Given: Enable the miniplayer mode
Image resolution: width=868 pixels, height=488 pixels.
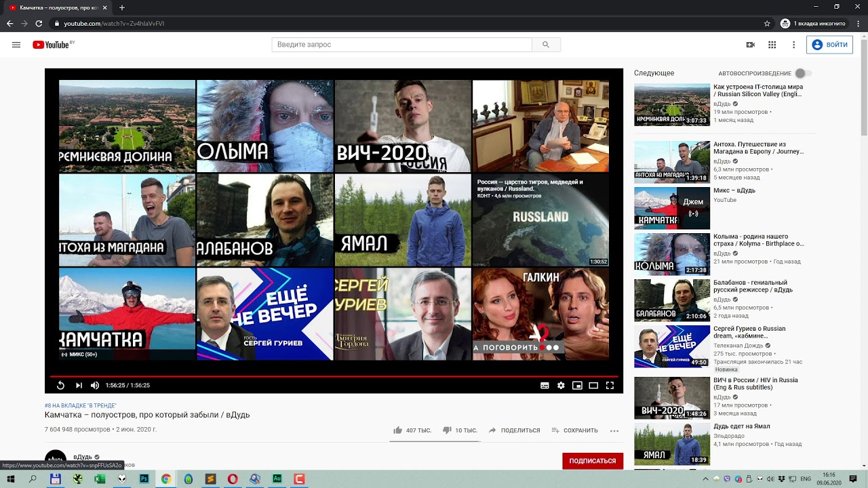Looking at the screenshot, I should coord(577,385).
